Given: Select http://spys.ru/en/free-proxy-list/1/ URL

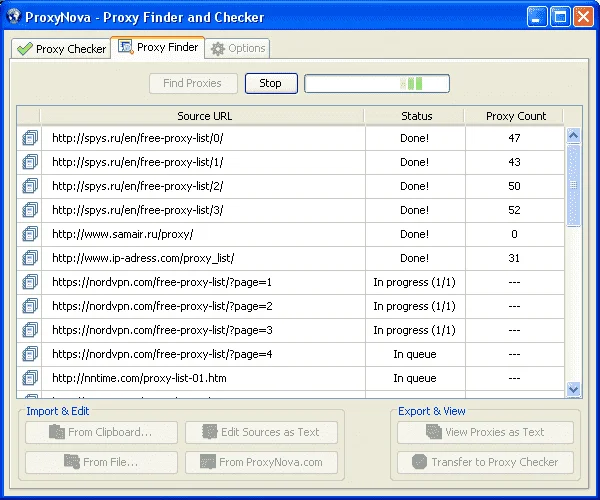Looking at the screenshot, I should (x=138, y=162).
